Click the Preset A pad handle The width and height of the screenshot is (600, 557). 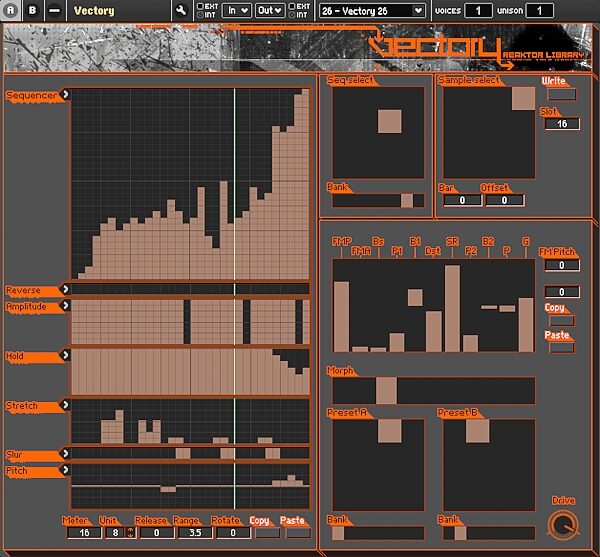[390, 431]
